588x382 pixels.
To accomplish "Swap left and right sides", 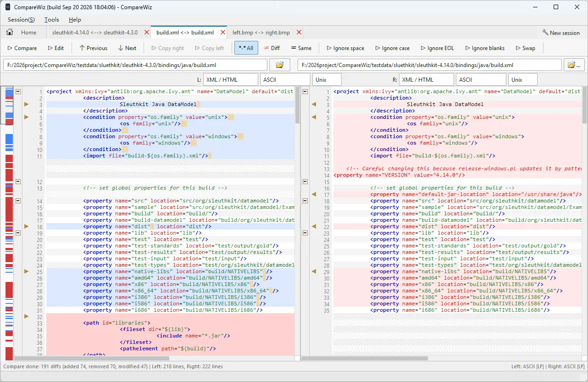I will coord(525,48).
